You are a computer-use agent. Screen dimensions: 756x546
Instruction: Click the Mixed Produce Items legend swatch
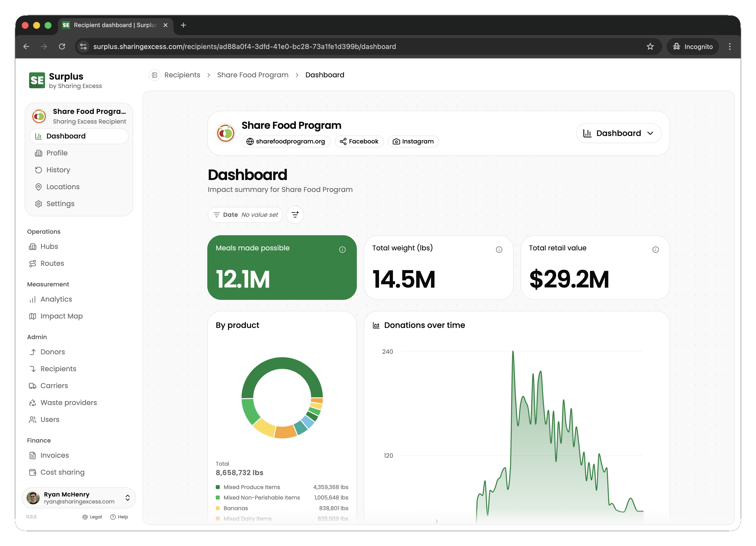click(x=218, y=487)
